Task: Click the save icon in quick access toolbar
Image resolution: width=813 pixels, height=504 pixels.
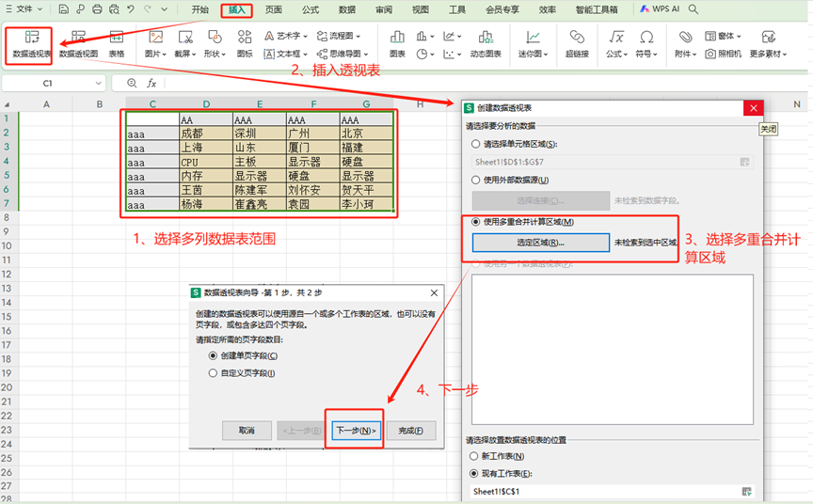Action: (63, 9)
